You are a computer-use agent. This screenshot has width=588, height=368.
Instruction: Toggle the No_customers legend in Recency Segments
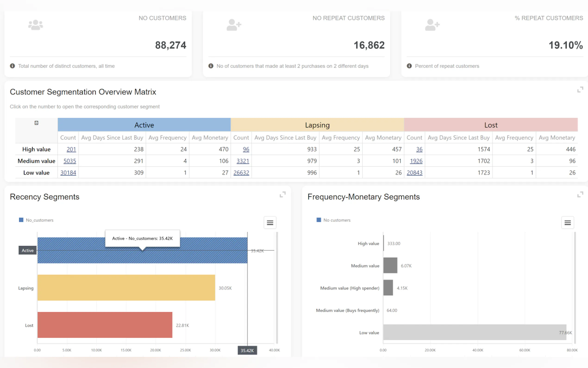(37, 220)
